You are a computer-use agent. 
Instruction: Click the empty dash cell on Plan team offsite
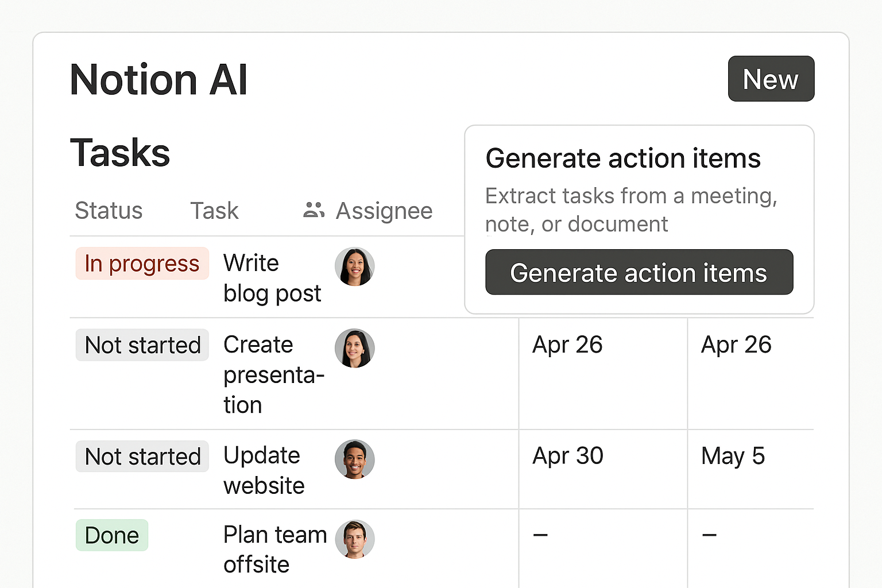click(539, 535)
